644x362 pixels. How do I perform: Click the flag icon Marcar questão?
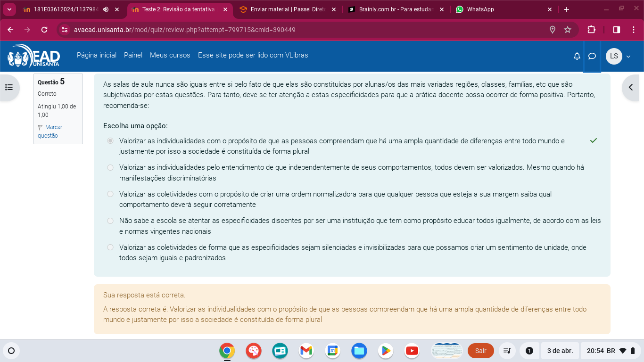[41, 127]
